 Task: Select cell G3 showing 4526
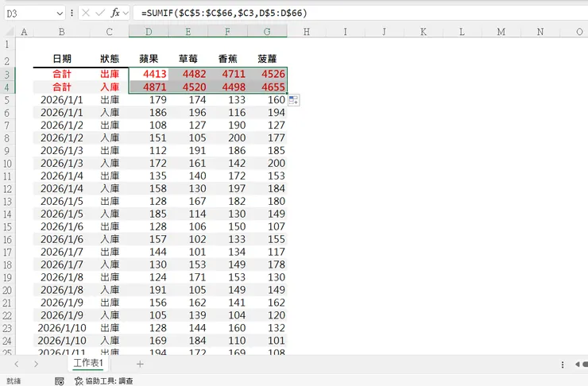(267, 74)
